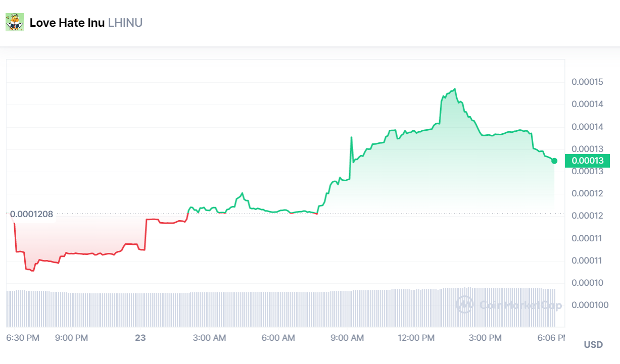620x364 pixels.
Task: Click the 6:00 AM time axis label
Action: click(x=278, y=337)
